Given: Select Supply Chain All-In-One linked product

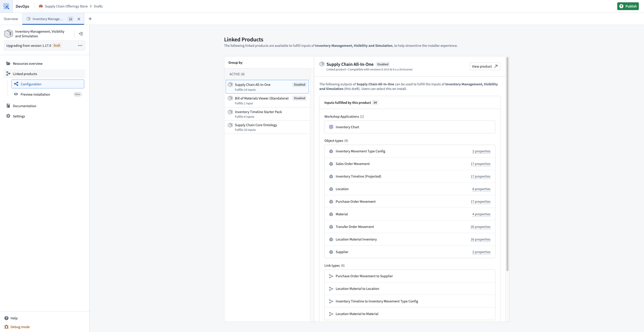Looking at the screenshot, I should pos(267,87).
